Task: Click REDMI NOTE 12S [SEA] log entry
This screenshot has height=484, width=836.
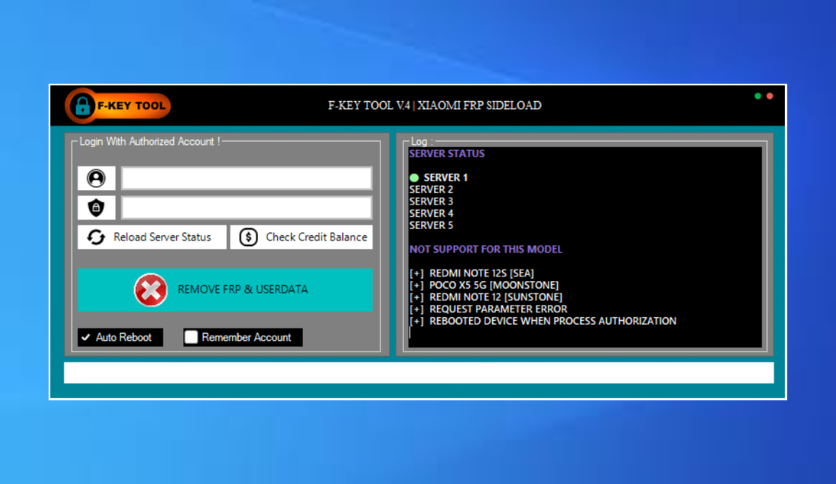Action: pos(471,273)
